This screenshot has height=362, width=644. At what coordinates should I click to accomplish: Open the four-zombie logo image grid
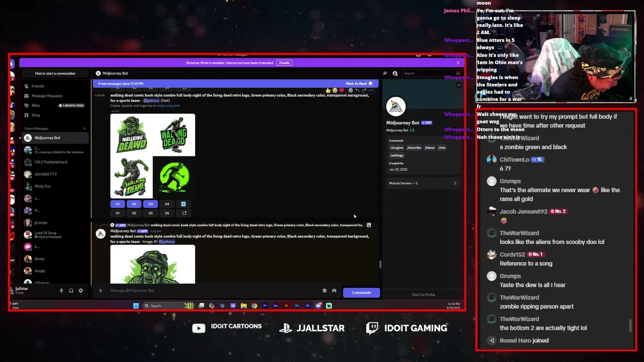pyautogui.click(x=153, y=156)
